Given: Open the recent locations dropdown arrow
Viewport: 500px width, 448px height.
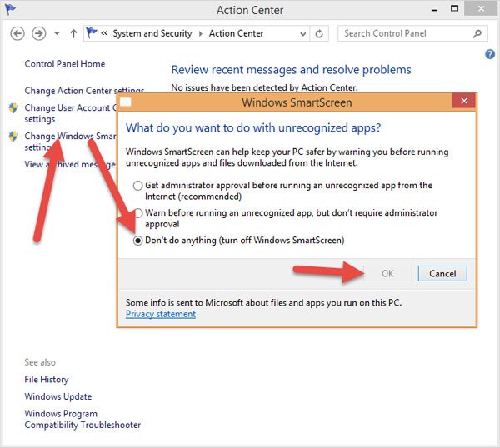Looking at the screenshot, I should coord(57,33).
